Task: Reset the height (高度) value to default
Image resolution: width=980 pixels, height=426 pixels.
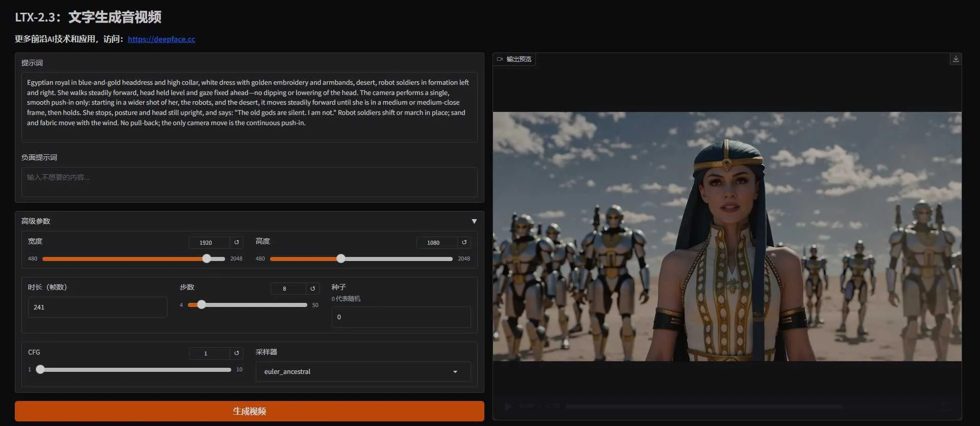Action: click(x=464, y=243)
